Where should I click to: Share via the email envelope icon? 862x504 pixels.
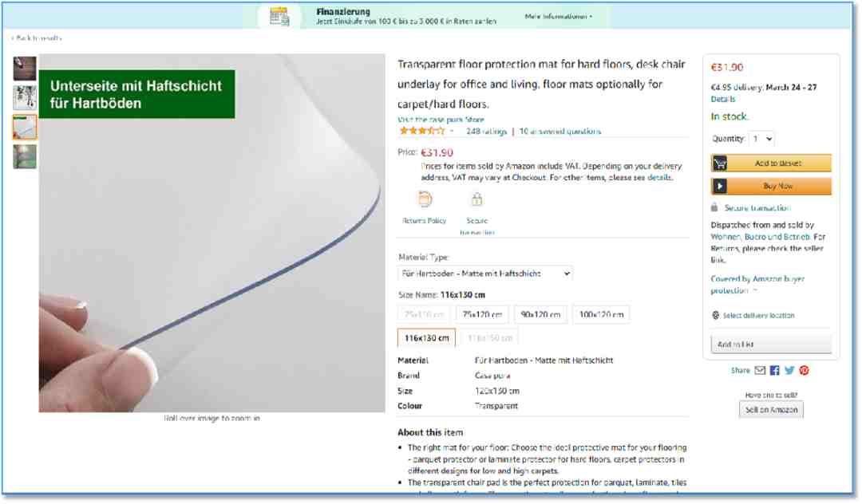tap(760, 371)
